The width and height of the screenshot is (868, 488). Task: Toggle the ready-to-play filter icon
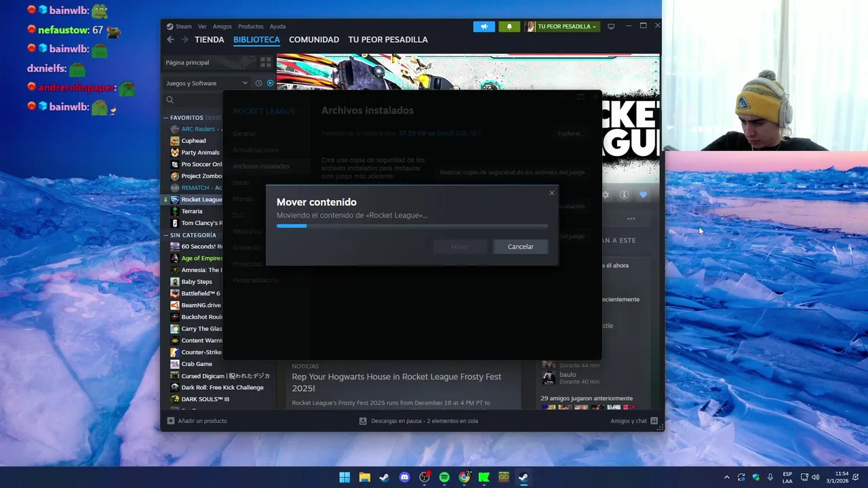[270, 83]
